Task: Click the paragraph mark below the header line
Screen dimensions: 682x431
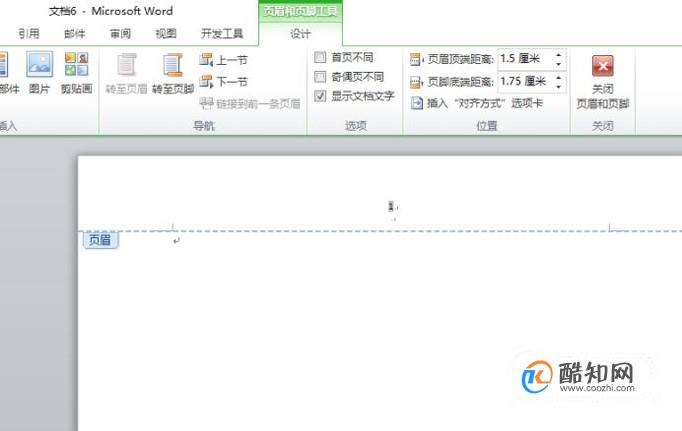Action: [x=176, y=240]
